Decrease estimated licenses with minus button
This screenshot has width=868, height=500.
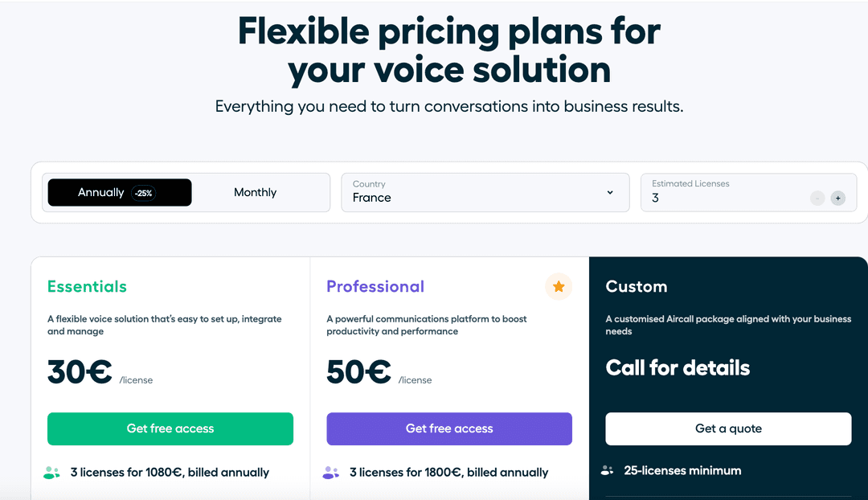(817, 198)
